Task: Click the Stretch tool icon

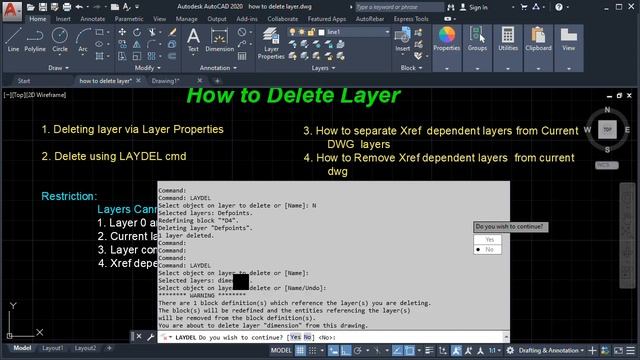Action: pyautogui.click(x=122, y=56)
